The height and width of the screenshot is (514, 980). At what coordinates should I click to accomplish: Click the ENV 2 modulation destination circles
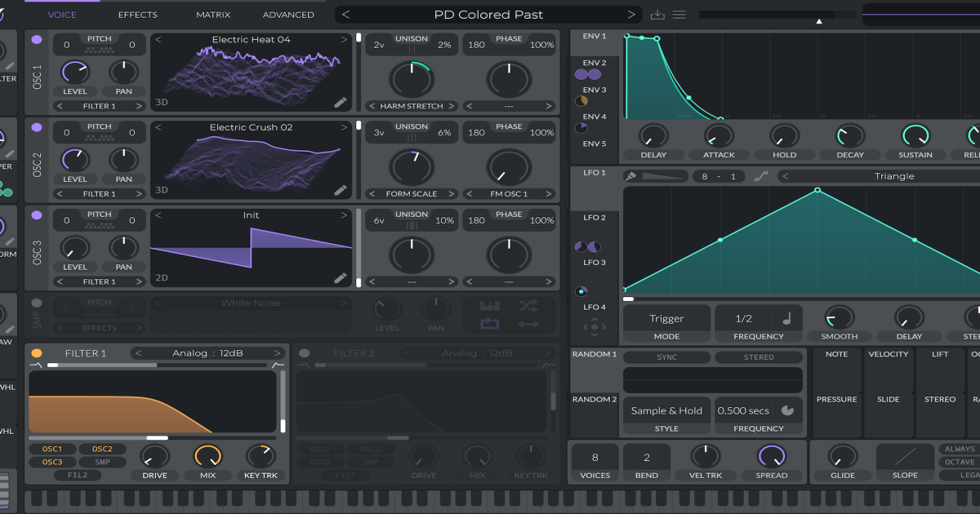click(587, 74)
